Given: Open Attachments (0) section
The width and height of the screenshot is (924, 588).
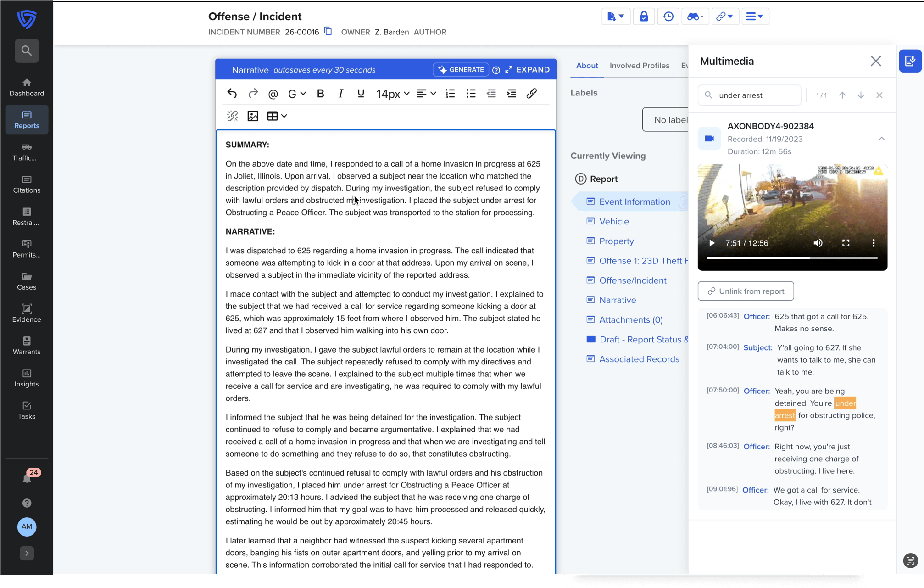Looking at the screenshot, I should coord(630,320).
